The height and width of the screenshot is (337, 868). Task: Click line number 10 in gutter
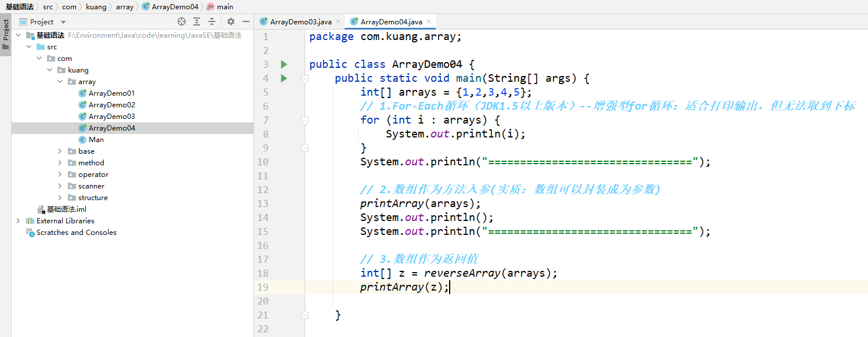[262, 162]
